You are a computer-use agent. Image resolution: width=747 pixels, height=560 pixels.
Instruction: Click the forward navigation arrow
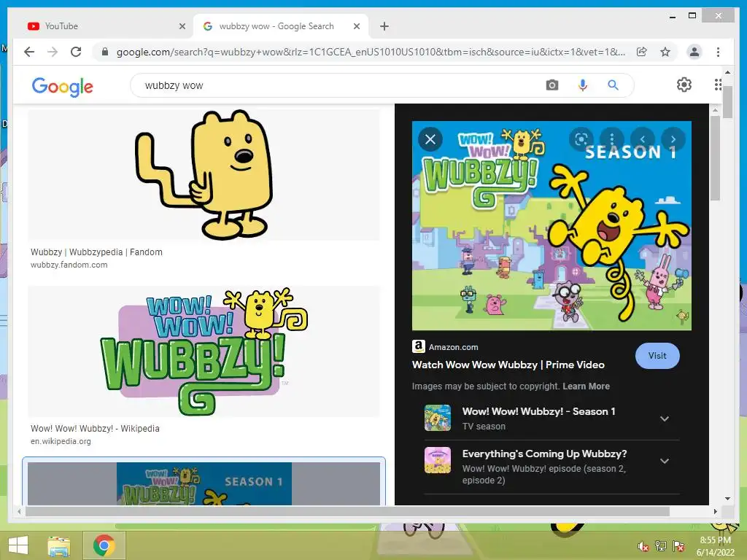click(x=53, y=52)
